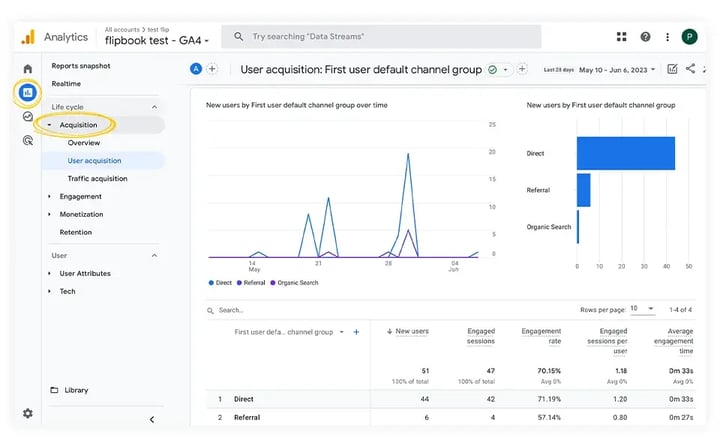Click the table search magnifier icon
This screenshot has width=720, height=447.
(x=210, y=311)
